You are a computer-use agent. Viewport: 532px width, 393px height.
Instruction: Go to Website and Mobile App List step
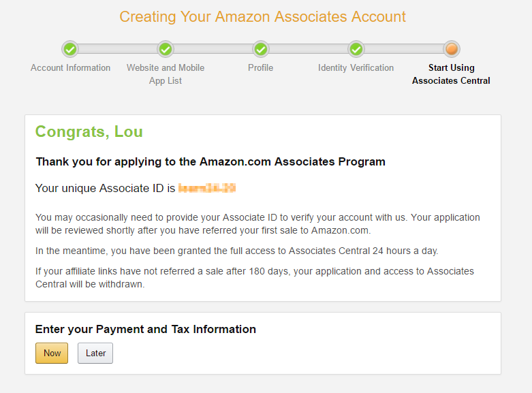point(166,74)
